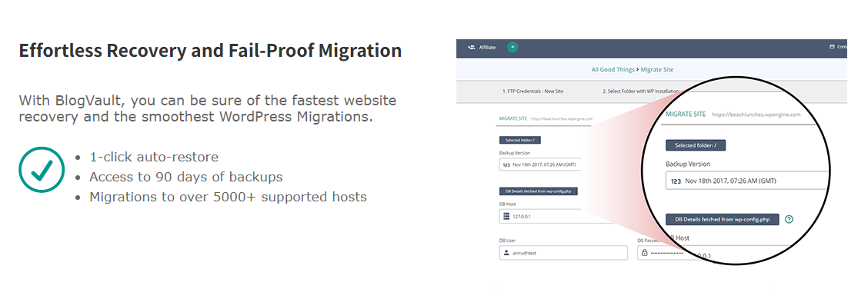Click the small 'Backup Version' label

tap(515, 152)
